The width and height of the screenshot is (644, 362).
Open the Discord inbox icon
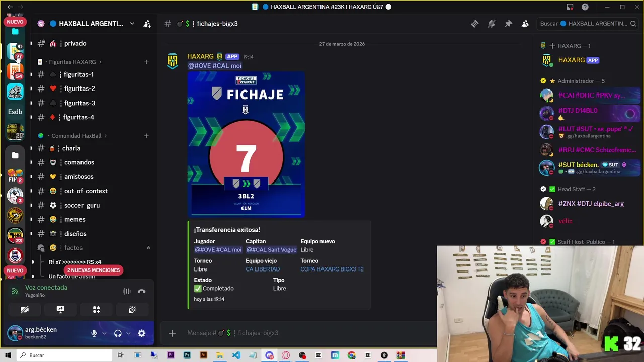[570, 7]
